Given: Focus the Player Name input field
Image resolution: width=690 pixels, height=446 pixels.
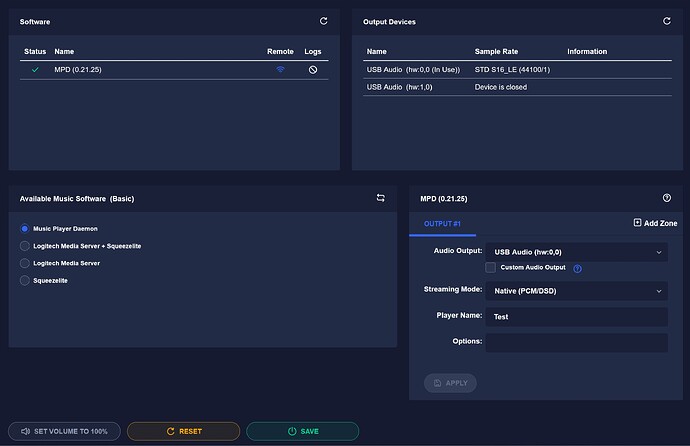Looking at the screenshot, I should (x=576, y=317).
